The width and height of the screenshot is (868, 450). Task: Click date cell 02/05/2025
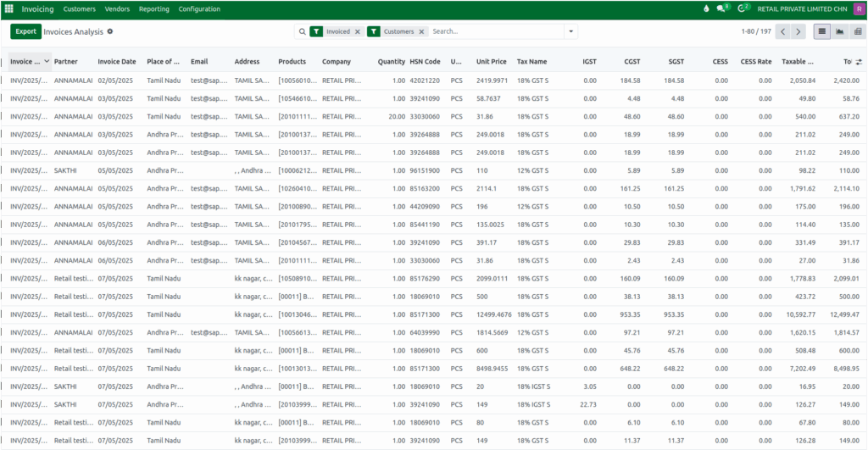pyautogui.click(x=115, y=81)
